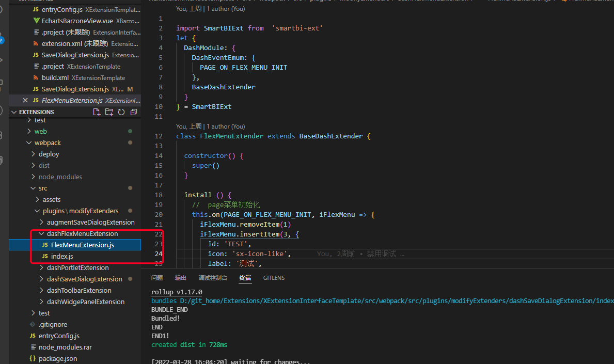Open entryConfig.js below .gitignore in the tree
This screenshot has height=364, width=614.
pyautogui.click(x=59, y=336)
